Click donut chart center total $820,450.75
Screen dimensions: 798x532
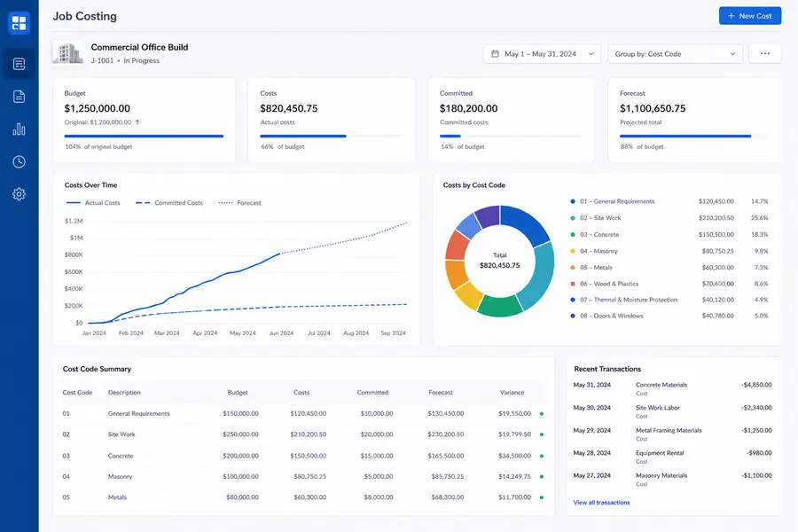500,265
